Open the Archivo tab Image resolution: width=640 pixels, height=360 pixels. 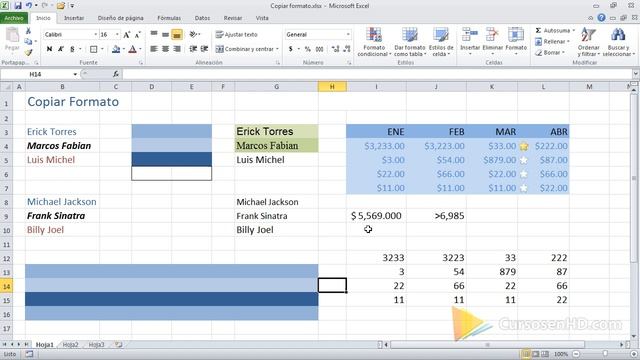(14, 18)
